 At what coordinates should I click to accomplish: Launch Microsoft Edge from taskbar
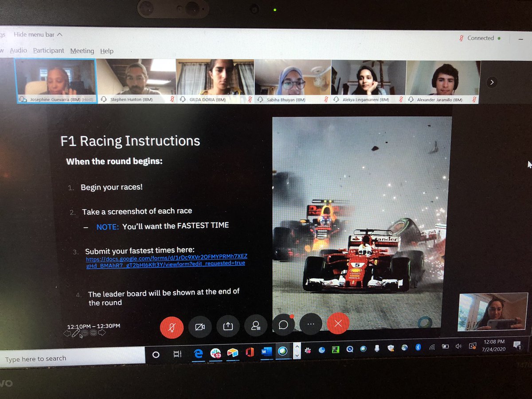199,353
